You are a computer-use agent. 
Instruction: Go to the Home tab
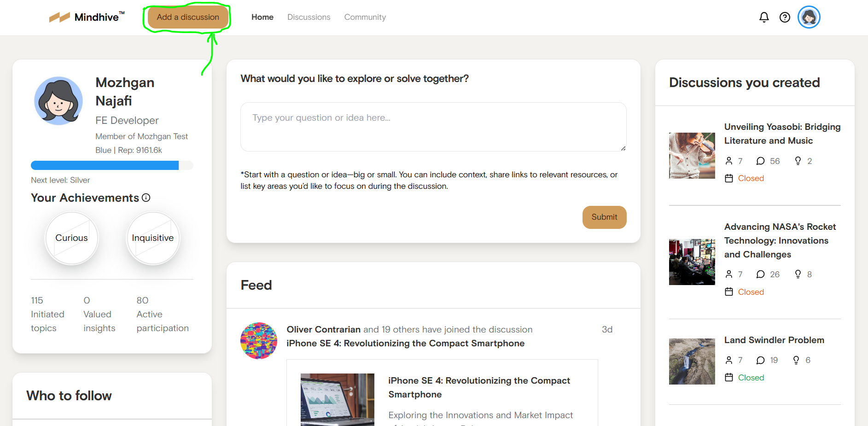(262, 17)
